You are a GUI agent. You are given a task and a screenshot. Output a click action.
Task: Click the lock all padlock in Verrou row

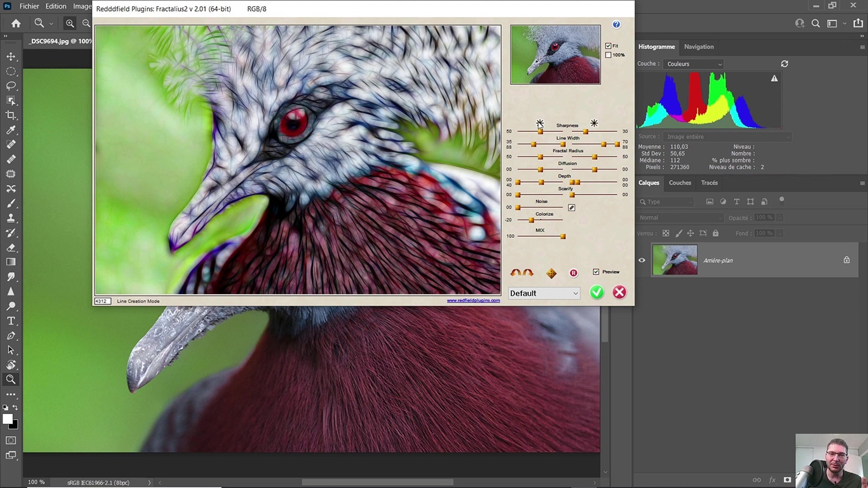pos(715,233)
